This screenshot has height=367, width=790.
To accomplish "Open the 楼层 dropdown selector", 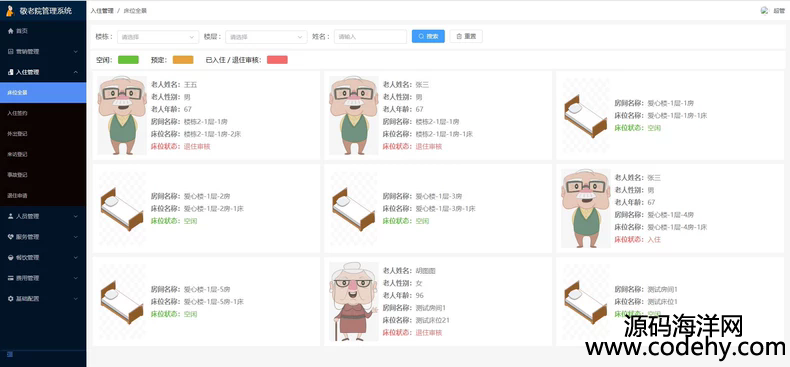I will click(266, 37).
